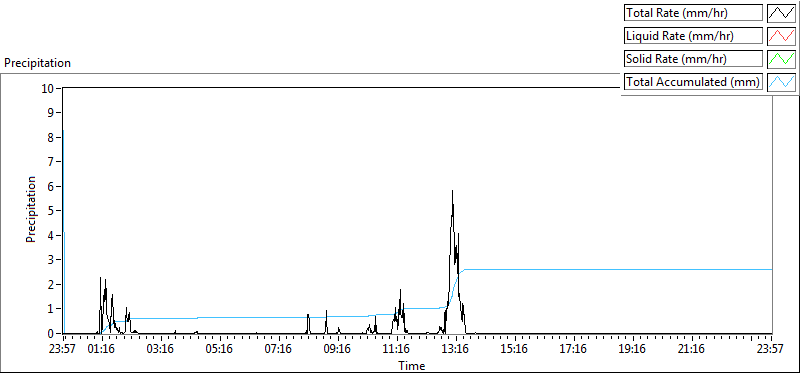Click the 8 value on the Y axis
Image resolution: width=800 pixels, height=373 pixels.
[51, 137]
